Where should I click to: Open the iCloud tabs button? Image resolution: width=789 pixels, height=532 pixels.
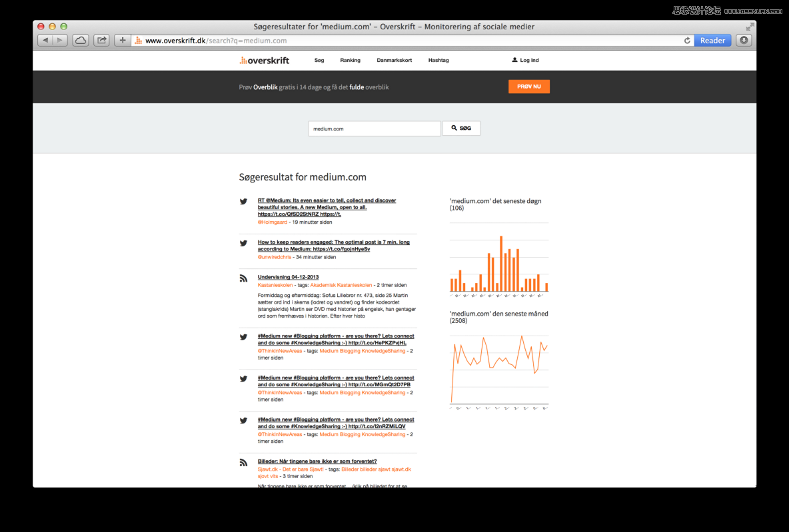click(x=81, y=40)
